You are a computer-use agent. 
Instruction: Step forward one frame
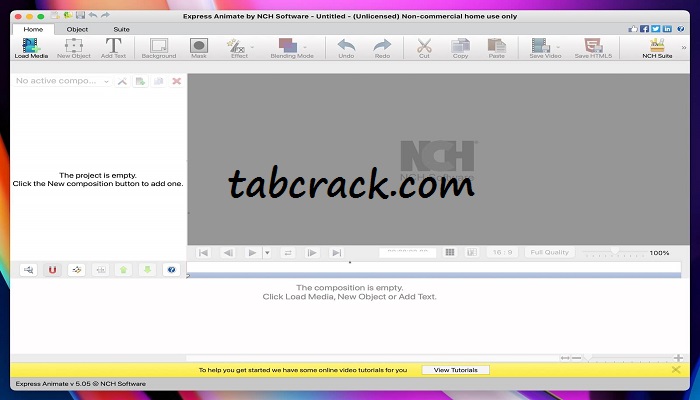[312, 253]
